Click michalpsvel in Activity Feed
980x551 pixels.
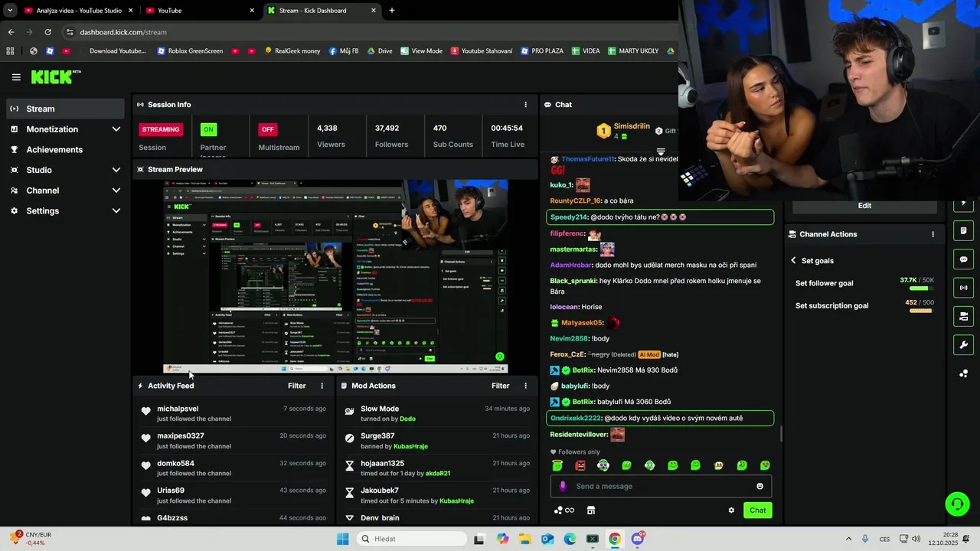[178, 409]
